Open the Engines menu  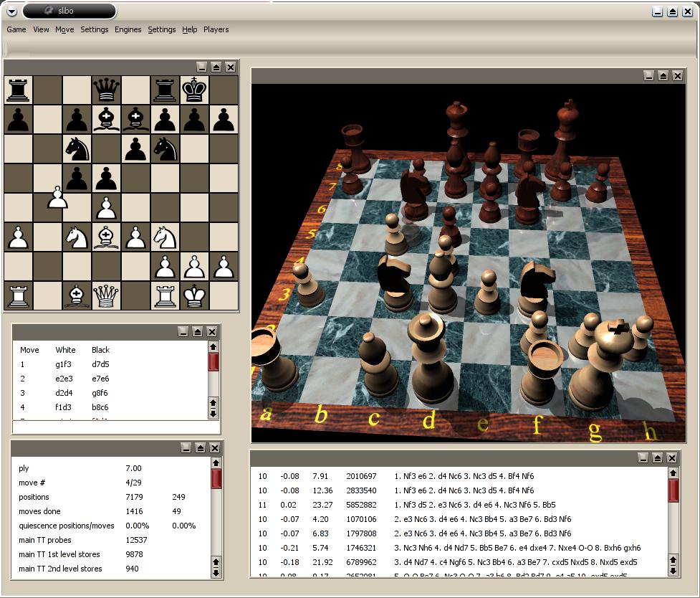pyautogui.click(x=128, y=29)
